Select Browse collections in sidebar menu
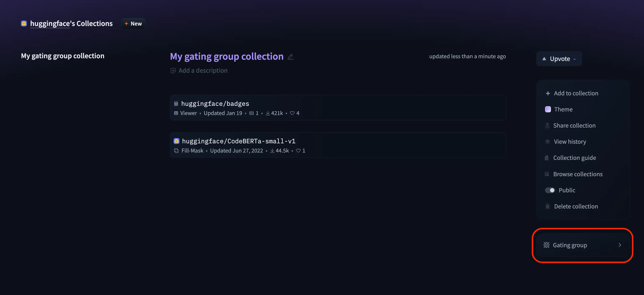The width and height of the screenshot is (644, 295). [x=578, y=174]
